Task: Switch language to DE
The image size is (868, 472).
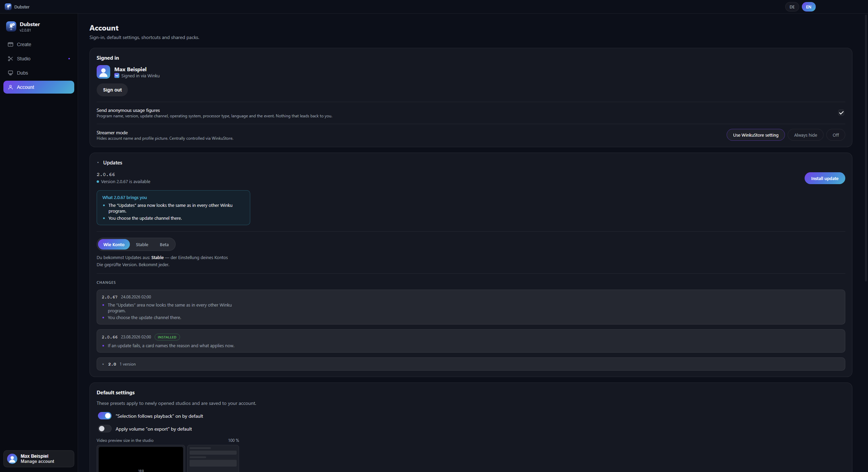Action: pos(792,7)
